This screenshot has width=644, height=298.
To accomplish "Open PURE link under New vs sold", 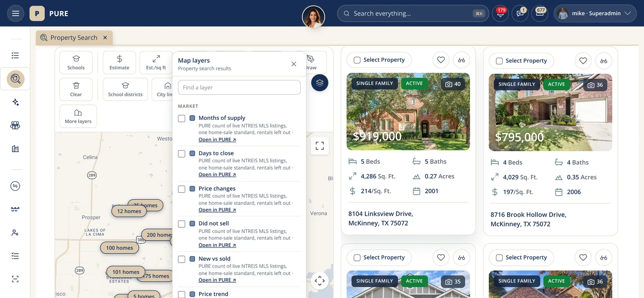I will pyautogui.click(x=217, y=280).
